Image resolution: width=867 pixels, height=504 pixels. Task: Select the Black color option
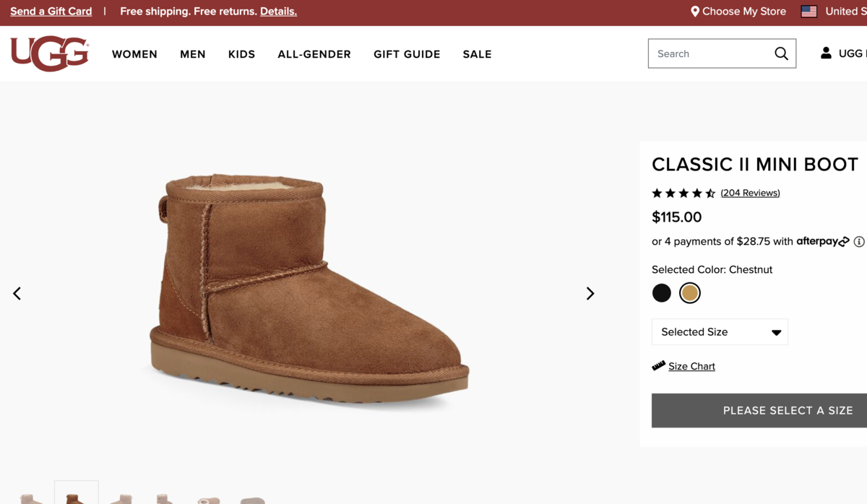click(x=662, y=293)
